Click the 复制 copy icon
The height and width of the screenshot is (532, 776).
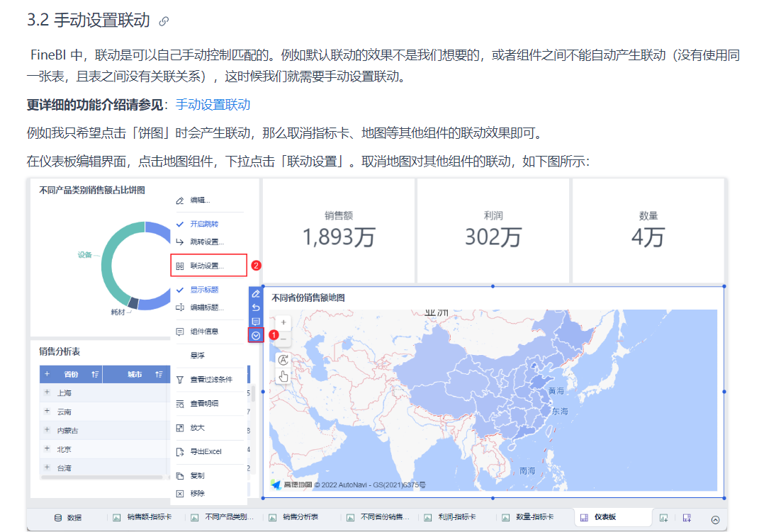[179, 475]
